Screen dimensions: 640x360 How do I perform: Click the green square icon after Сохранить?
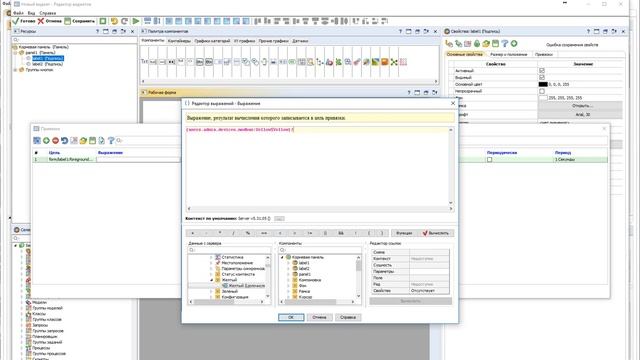103,21
